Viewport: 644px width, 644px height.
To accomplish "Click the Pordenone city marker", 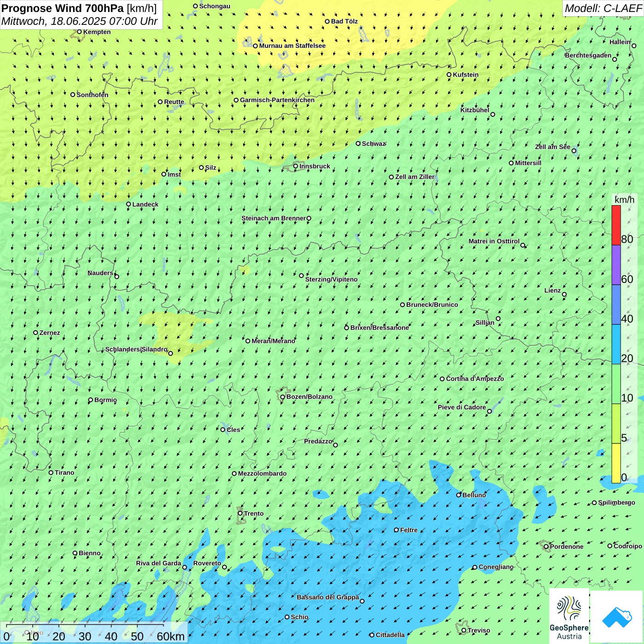I will click(x=546, y=546).
